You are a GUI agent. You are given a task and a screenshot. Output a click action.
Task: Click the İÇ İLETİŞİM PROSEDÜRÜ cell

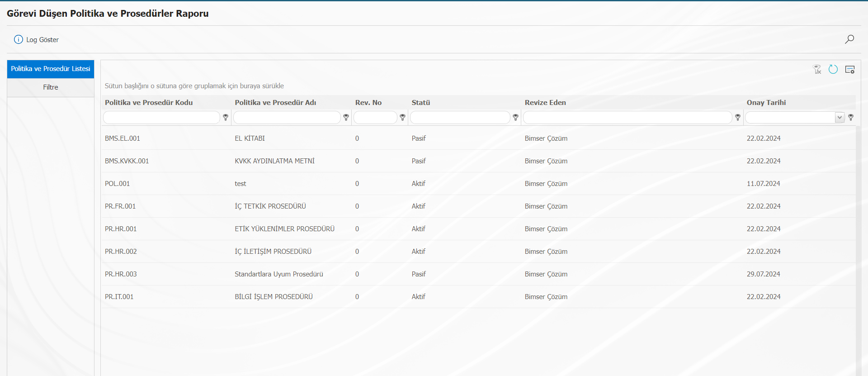273,252
